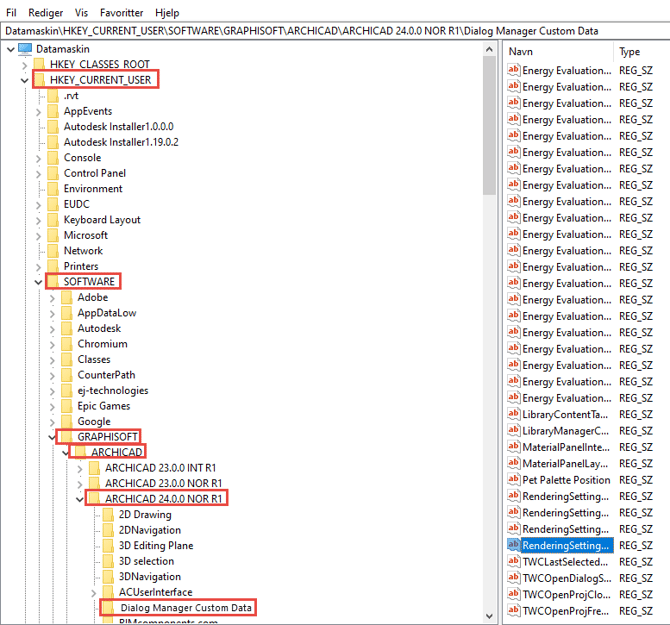
Task: Expand the ARCHICAD 23.0.0 INT R1 key
Action: point(80,468)
